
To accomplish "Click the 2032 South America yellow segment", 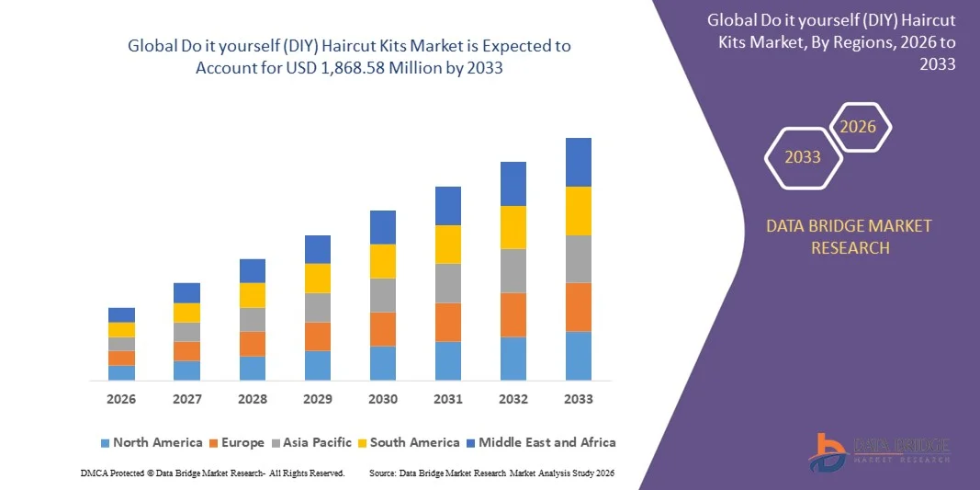I will click(x=513, y=227).
